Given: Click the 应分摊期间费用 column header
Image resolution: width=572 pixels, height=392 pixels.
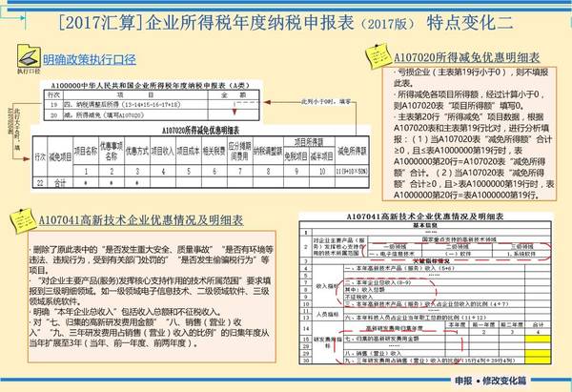Looking at the screenshot, I should (x=239, y=151).
